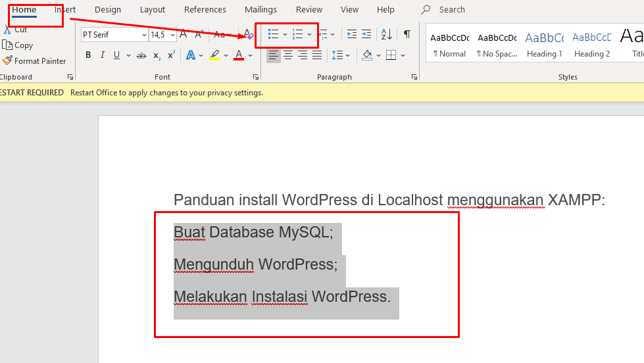Expand the Bullets library arrow
The height and width of the screenshot is (363, 644).
(x=285, y=34)
